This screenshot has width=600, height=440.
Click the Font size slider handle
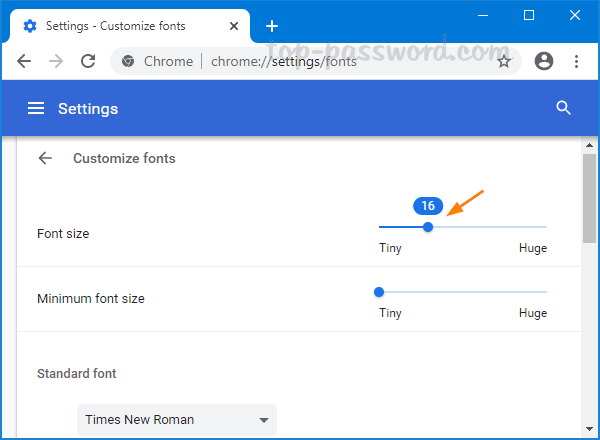click(428, 227)
